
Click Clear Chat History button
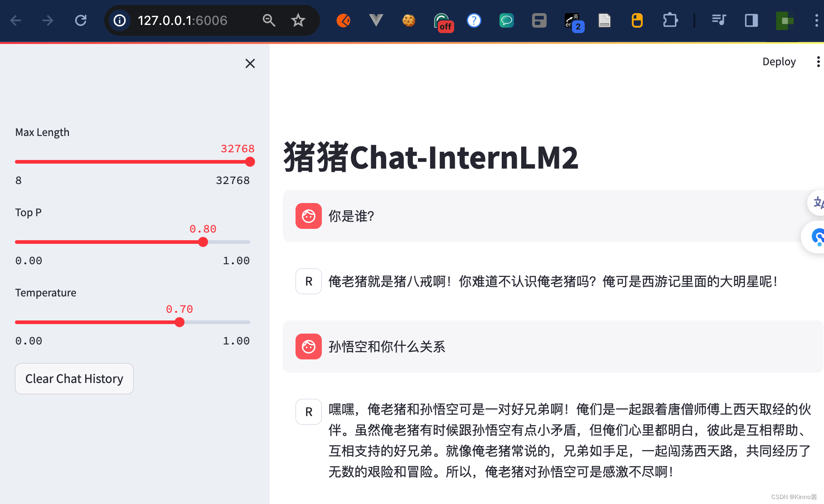[74, 378]
